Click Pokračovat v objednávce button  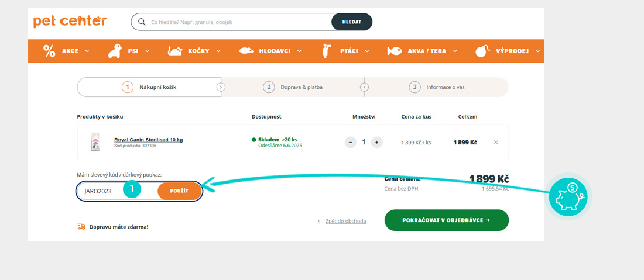tap(446, 220)
